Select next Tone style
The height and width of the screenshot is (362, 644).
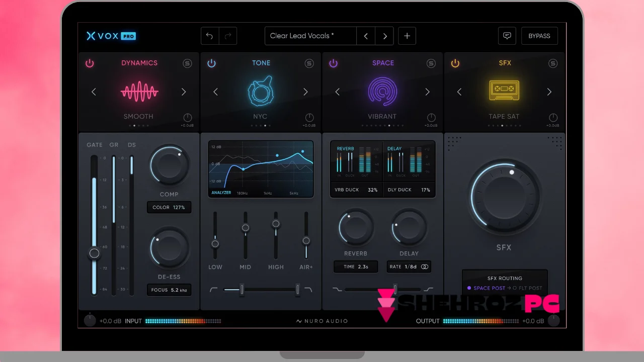pyautogui.click(x=305, y=92)
